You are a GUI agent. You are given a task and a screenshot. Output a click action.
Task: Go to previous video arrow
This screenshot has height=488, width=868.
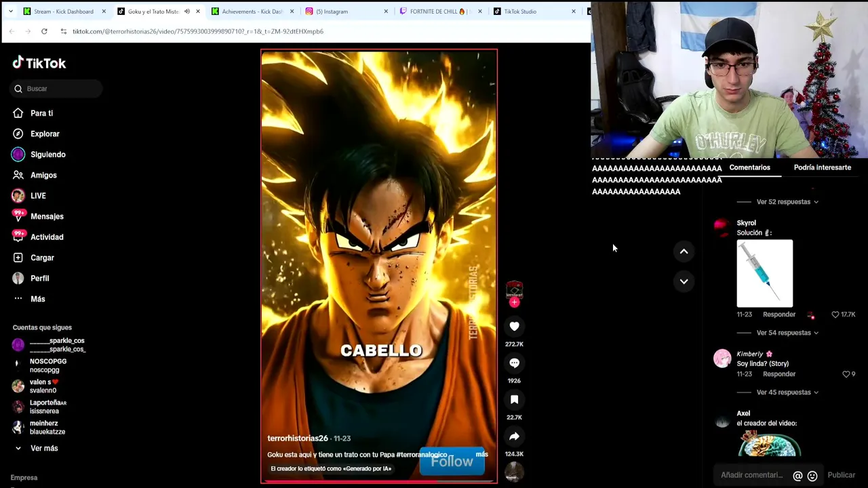click(x=684, y=251)
